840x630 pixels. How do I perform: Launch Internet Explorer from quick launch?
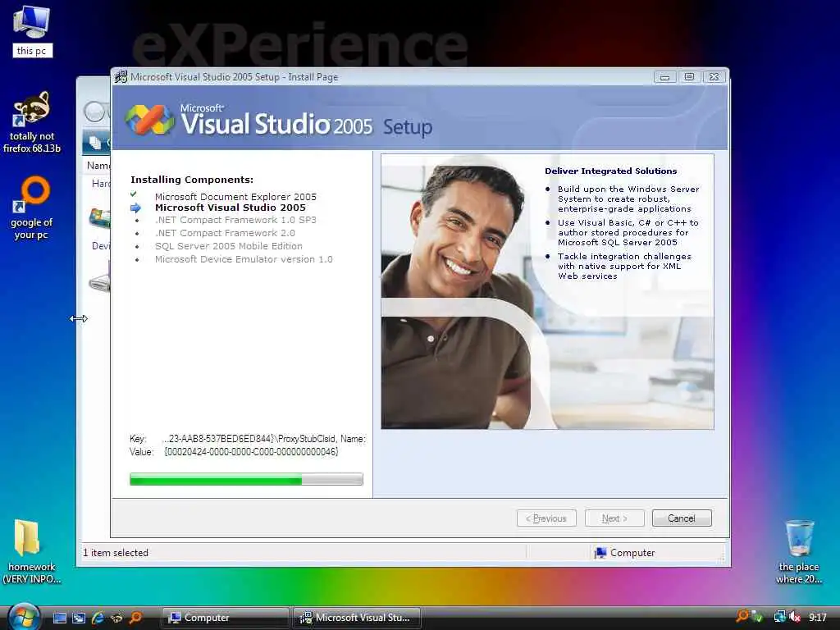pos(98,618)
